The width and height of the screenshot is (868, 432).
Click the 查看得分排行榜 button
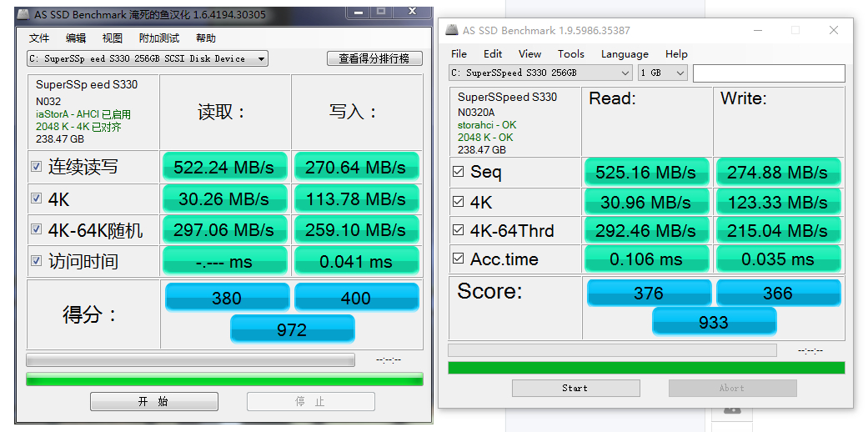pyautogui.click(x=374, y=58)
